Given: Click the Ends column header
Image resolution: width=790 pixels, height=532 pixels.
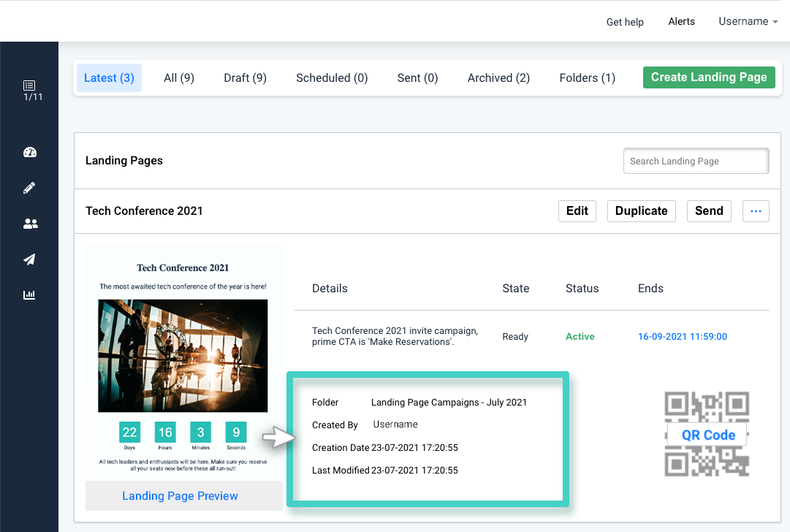Looking at the screenshot, I should (x=650, y=289).
